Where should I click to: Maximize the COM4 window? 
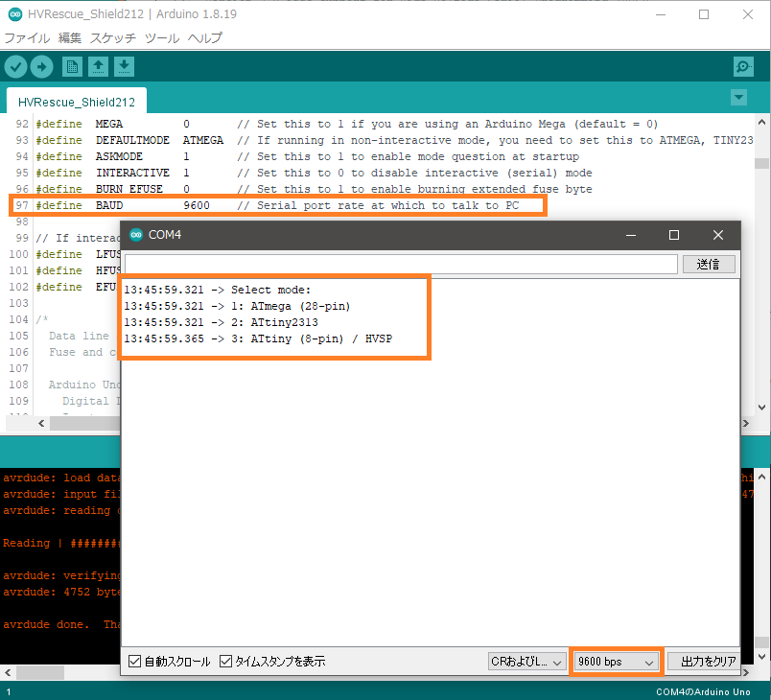pyautogui.click(x=674, y=235)
